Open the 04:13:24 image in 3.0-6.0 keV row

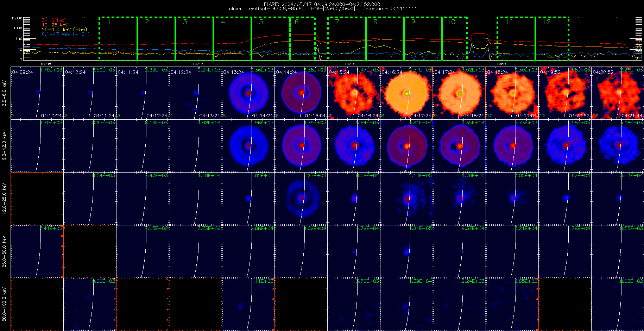pyautogui.click(x=248, y=93)
